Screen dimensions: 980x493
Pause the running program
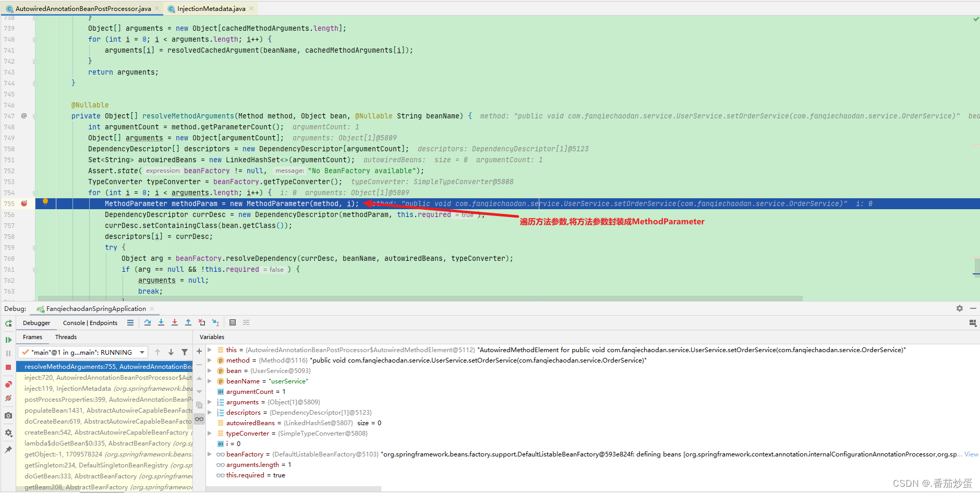pyautogui.click(x=8, y=353)
